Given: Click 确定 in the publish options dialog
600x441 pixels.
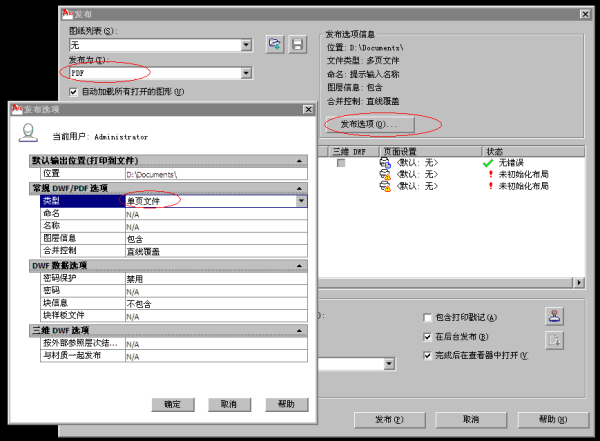Looking at the screenshot, I should 172,404.
